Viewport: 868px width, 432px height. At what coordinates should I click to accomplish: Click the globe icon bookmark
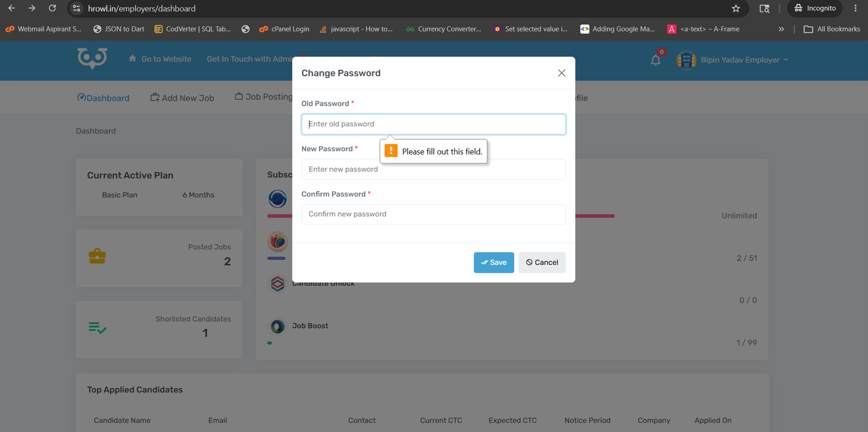246,29
